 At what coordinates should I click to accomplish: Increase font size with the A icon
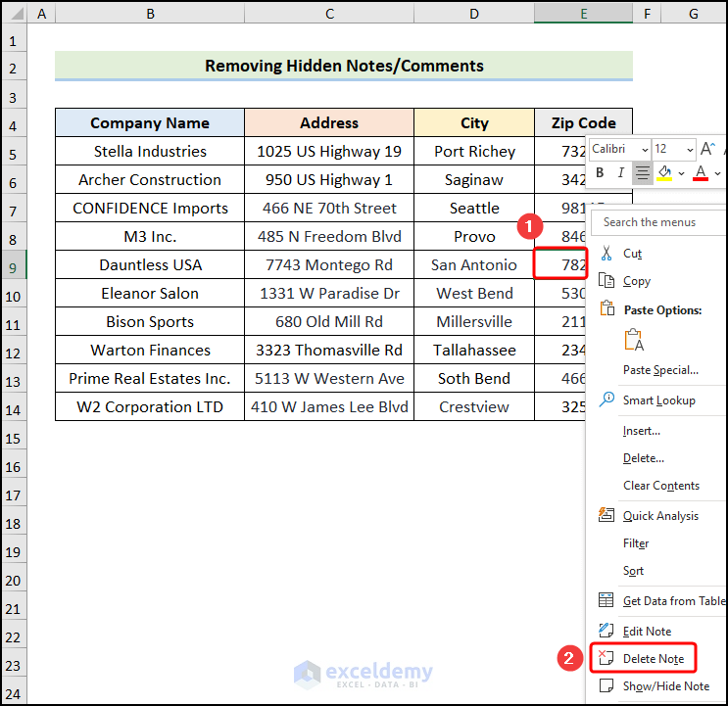click(707, 149)
